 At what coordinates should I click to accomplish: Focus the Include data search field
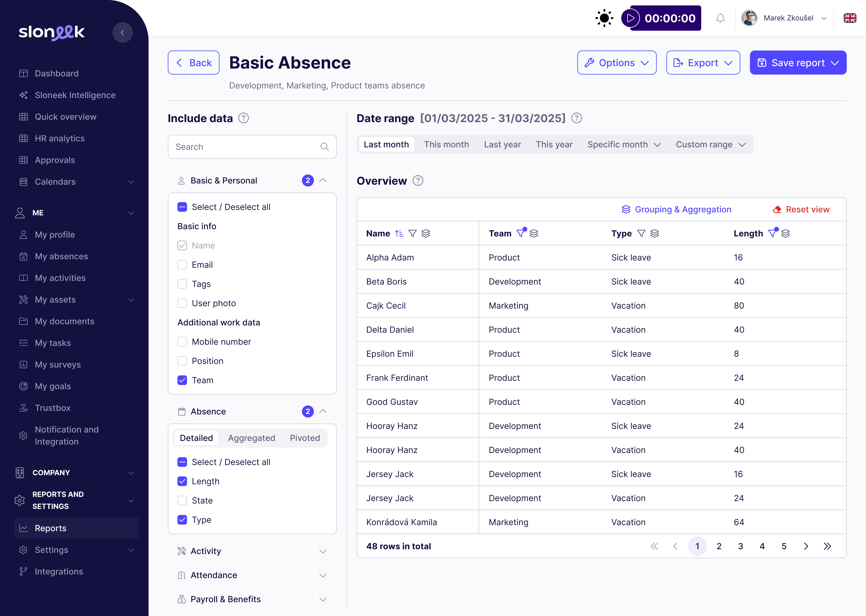[252, 147]
